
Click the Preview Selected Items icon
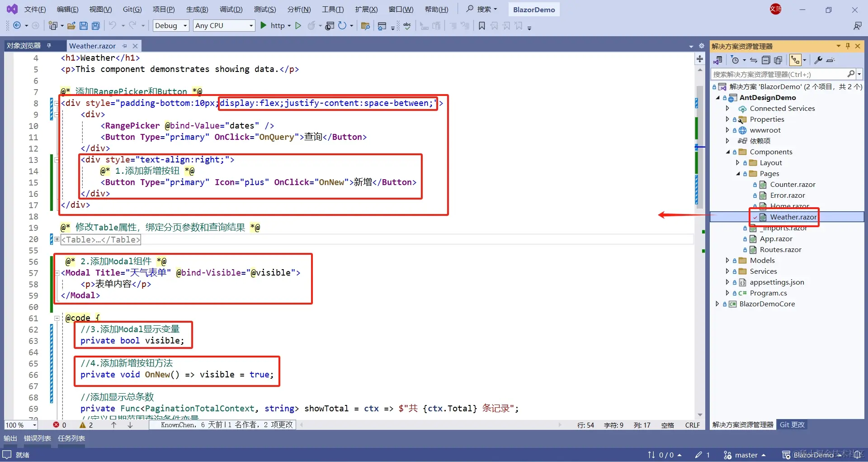830,60
